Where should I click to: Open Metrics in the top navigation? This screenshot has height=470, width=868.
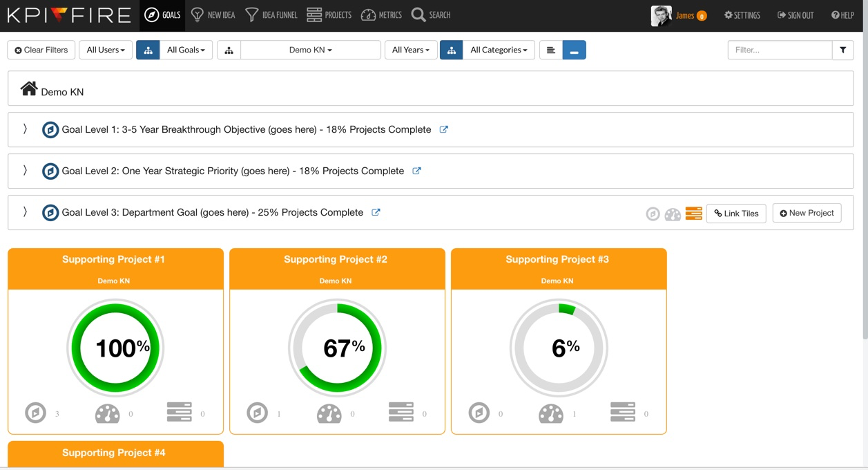(x=381, y=15)
